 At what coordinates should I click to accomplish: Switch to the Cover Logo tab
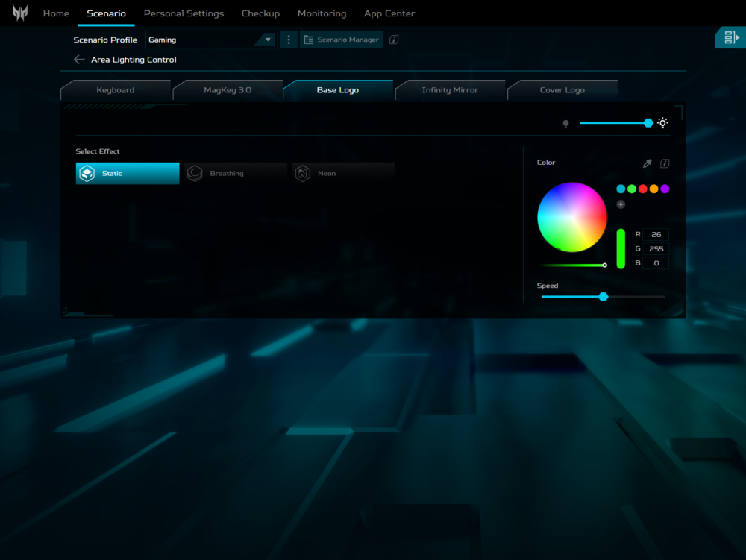pyautogui.click(x=562, y=90)
